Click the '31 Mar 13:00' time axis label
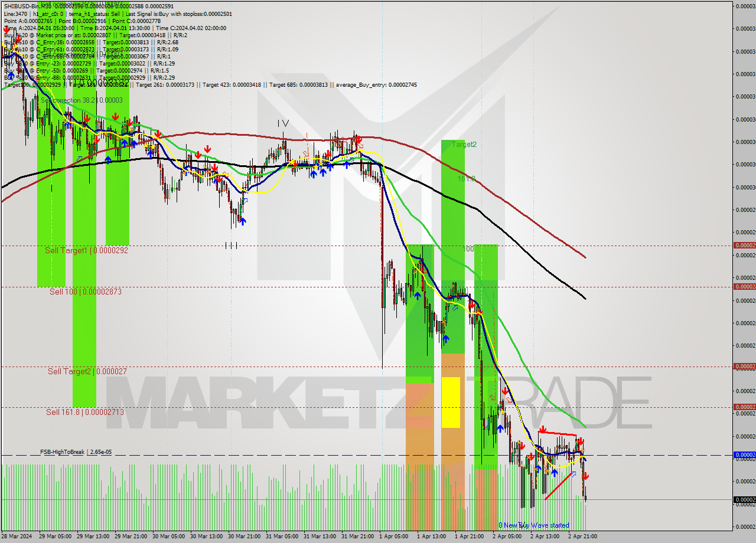 click(x=320, y=536)
